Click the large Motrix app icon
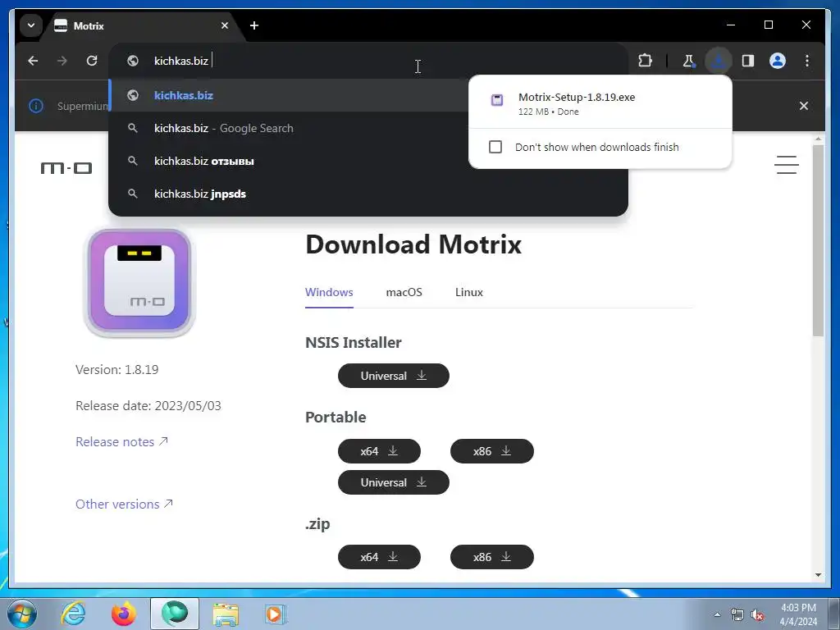 coord(139,282)
